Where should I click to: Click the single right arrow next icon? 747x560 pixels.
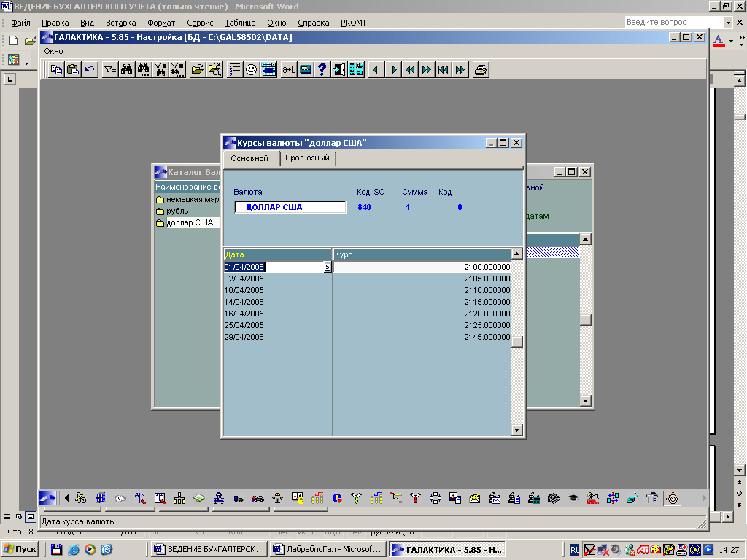[x=393, y=70]
